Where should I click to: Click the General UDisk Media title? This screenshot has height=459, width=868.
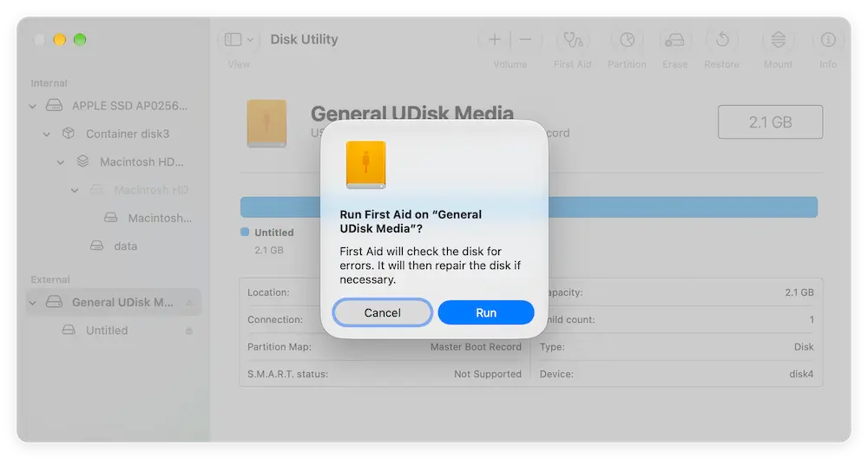[411, 114]
